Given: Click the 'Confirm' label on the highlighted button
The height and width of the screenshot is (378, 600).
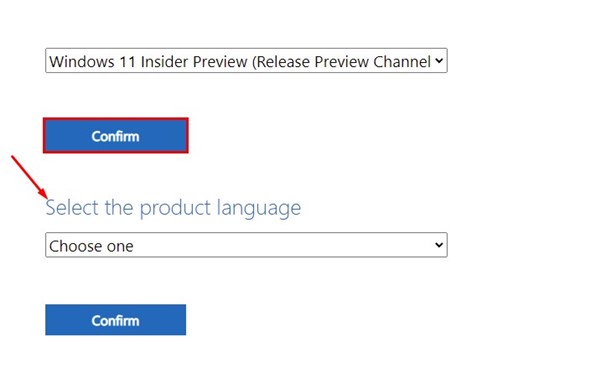Looking at the screenshot, I should pos(115,136).
